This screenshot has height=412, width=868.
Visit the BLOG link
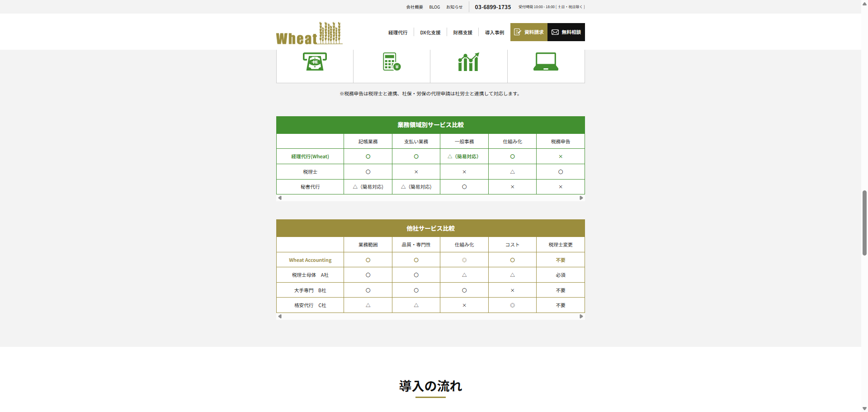(434, 7)
